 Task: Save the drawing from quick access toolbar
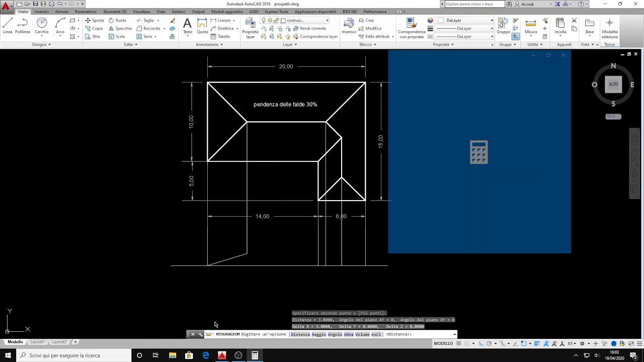tap(35, 4)
